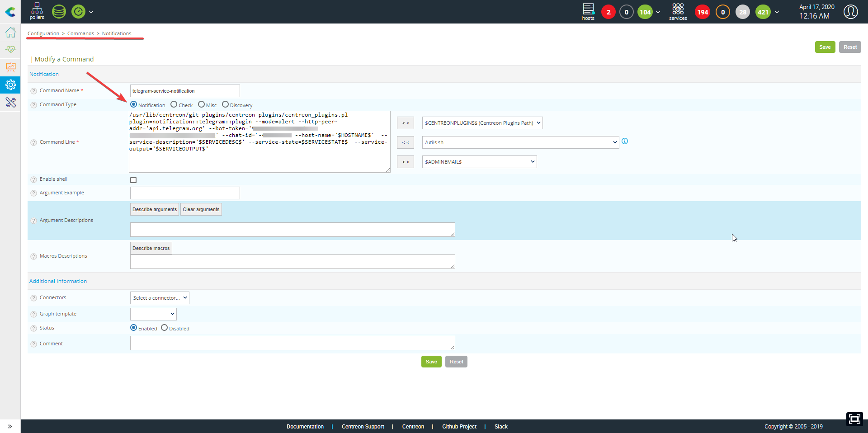
Task: Click the hosts icon in header
Action: click(588, 11)
